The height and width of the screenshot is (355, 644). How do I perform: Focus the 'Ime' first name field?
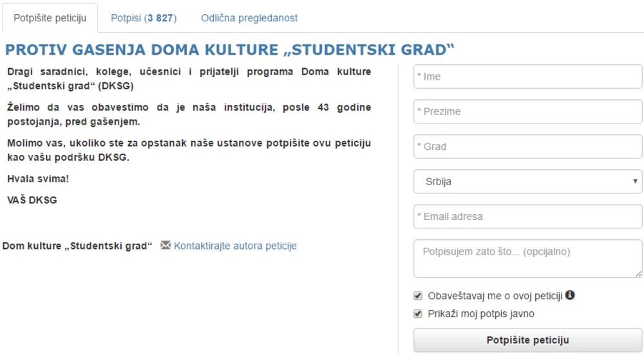tap(528, 77)
